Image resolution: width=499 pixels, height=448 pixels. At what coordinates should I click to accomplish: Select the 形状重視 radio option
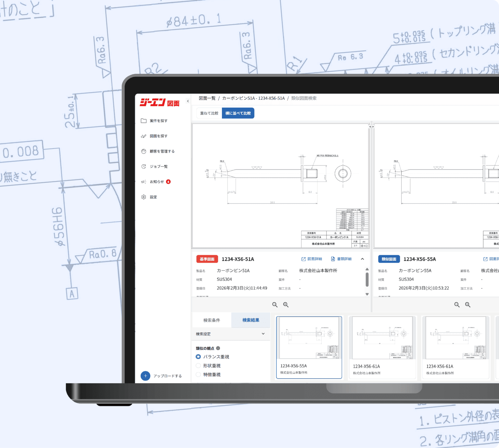click(x=198, y=366)
